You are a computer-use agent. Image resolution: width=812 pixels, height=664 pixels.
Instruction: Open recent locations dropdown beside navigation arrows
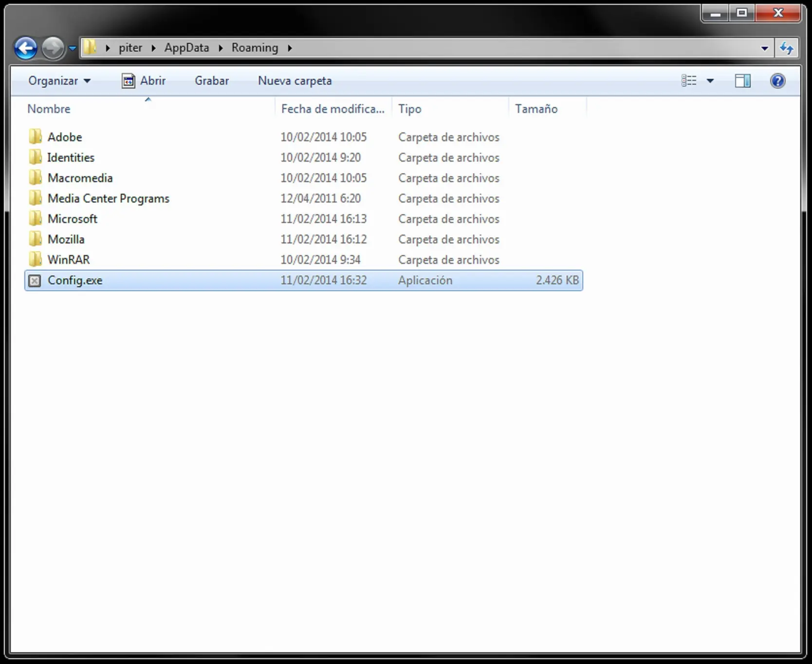pos(72,48)
